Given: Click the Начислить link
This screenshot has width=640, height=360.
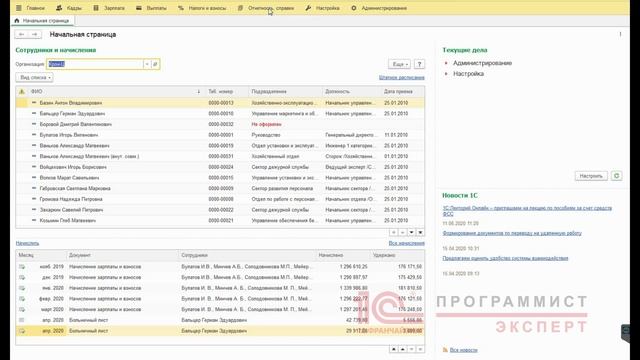Looking at the screenshot, I should click(x=27, y=243).
